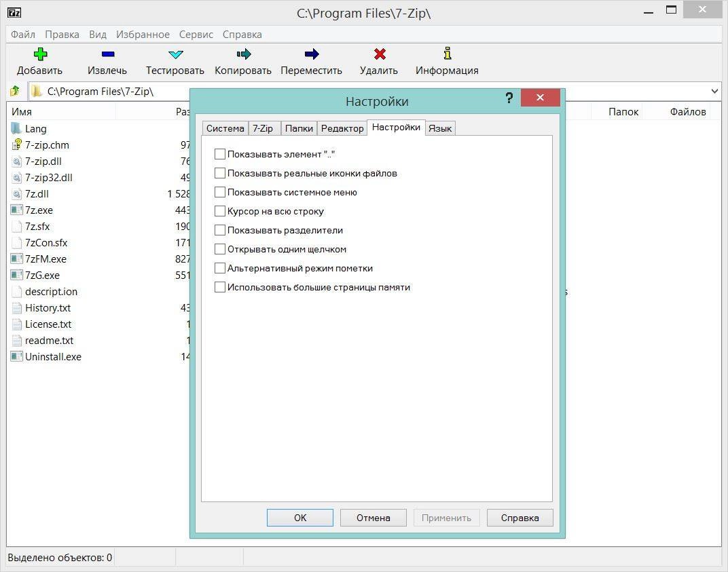Click the Lang folder icon
Viewport: 728px width, 572px height.
click(16, 128)
